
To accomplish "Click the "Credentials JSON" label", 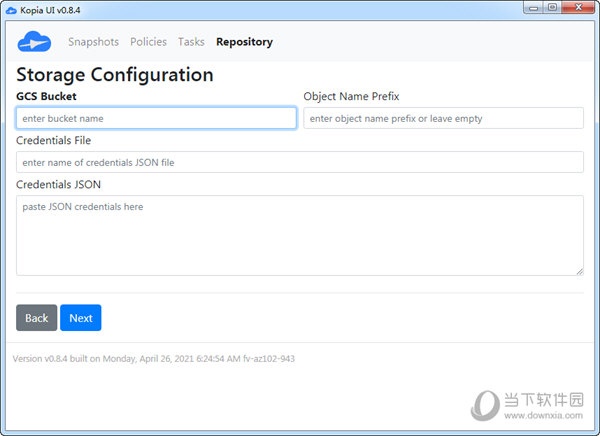I will tap(59, 185).
